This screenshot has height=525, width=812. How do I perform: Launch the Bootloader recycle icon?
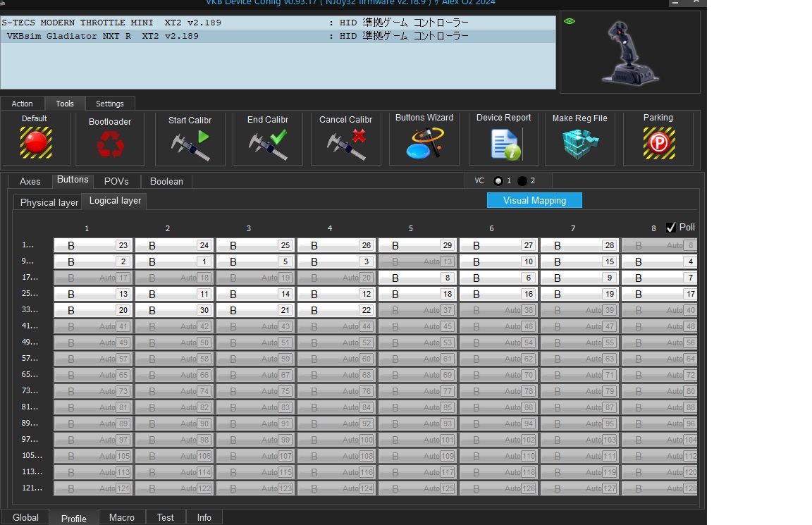(110, 144)
